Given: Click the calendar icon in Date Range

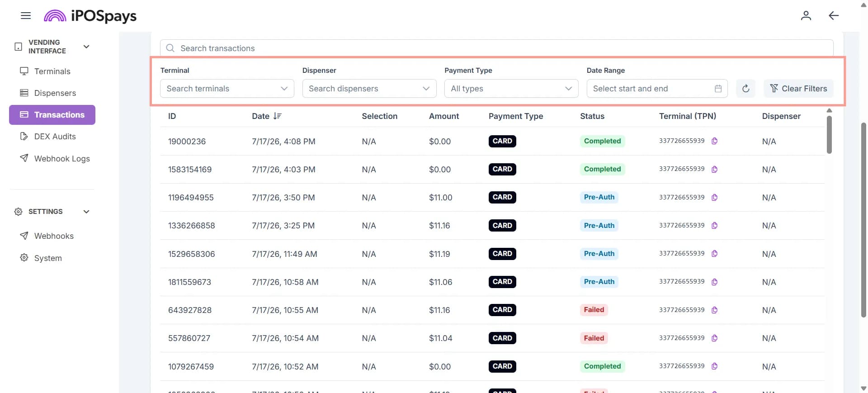Looking at the screenshot, I should [718, 89].
